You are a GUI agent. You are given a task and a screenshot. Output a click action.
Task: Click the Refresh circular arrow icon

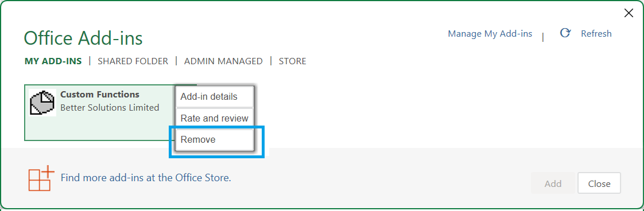(x=565, y=33)
